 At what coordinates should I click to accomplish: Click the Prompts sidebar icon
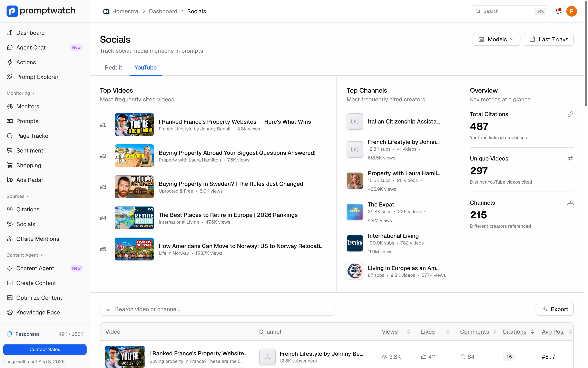10,121
